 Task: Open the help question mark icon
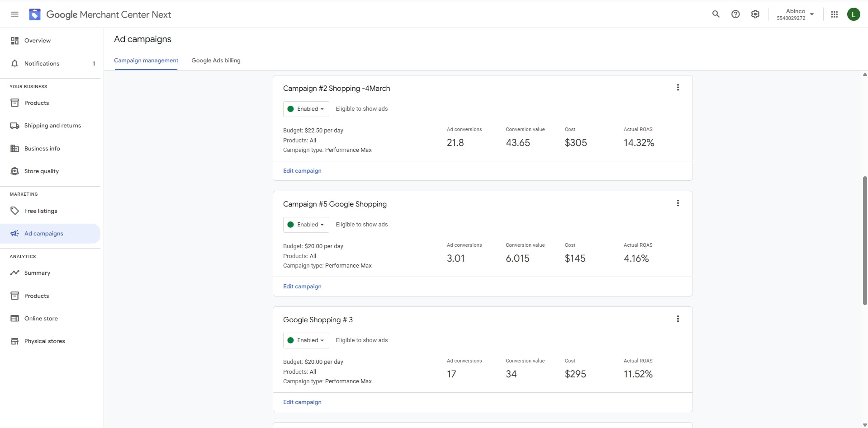coord(735,14)
